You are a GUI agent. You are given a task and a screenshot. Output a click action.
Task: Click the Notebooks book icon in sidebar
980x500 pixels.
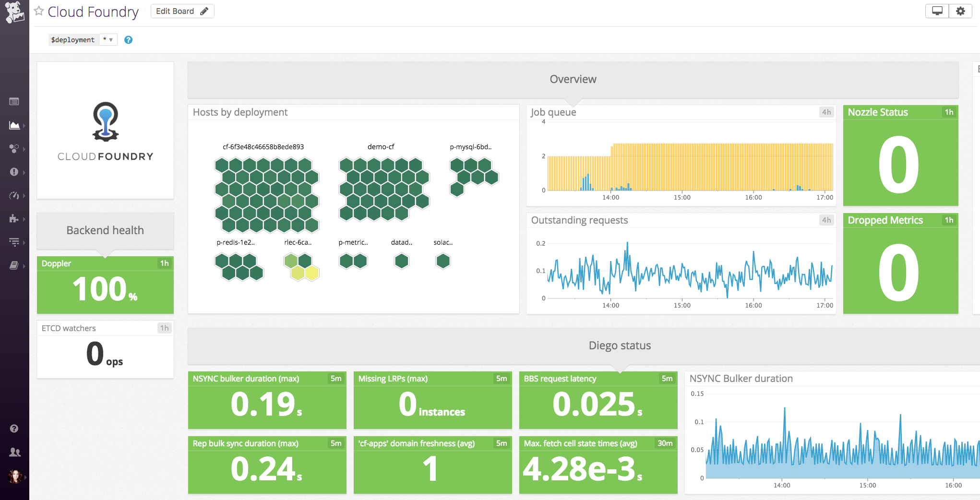click(x=13, y=265)
